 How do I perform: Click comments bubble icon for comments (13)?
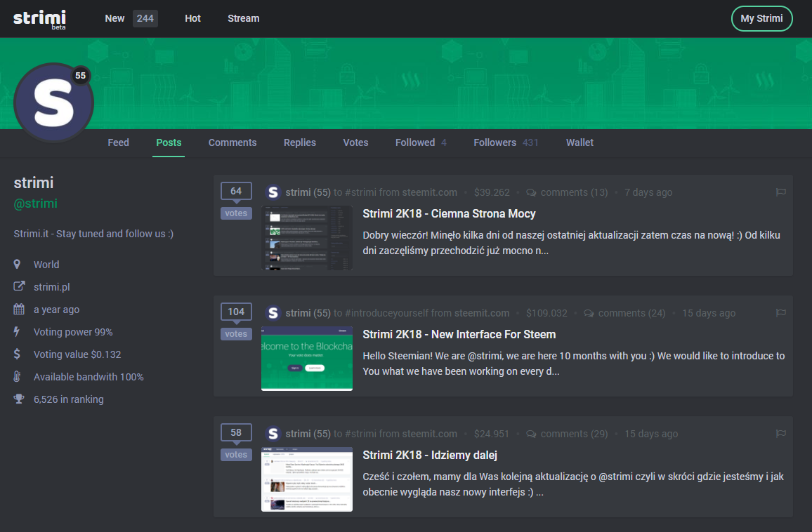click(x=531, y=192)
